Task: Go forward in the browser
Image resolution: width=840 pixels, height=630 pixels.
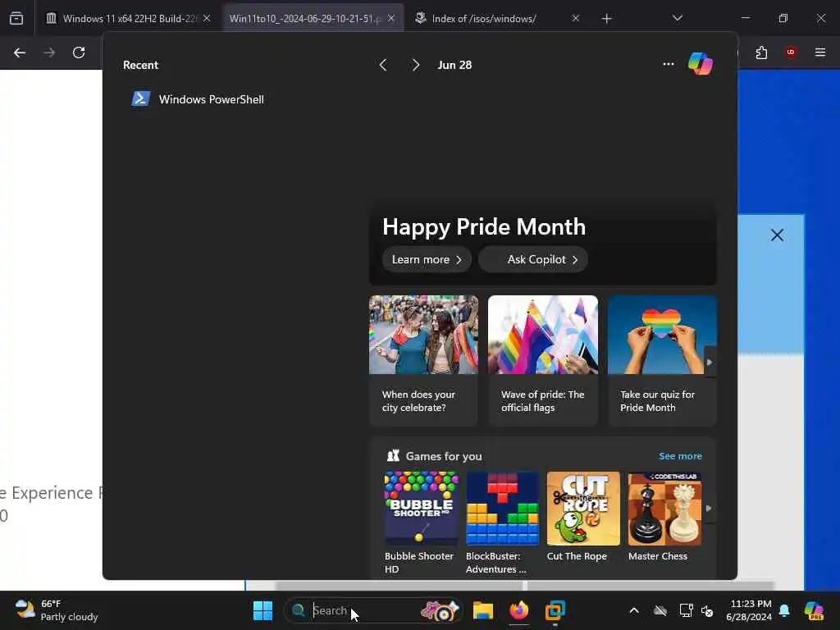Action: click(49, 52)
